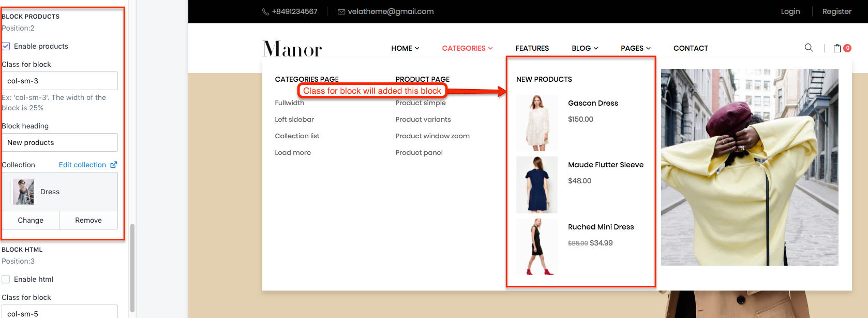Go to the CONTACT menu item
The width and height of the screenshot is (868, 318).
point(691,48)
